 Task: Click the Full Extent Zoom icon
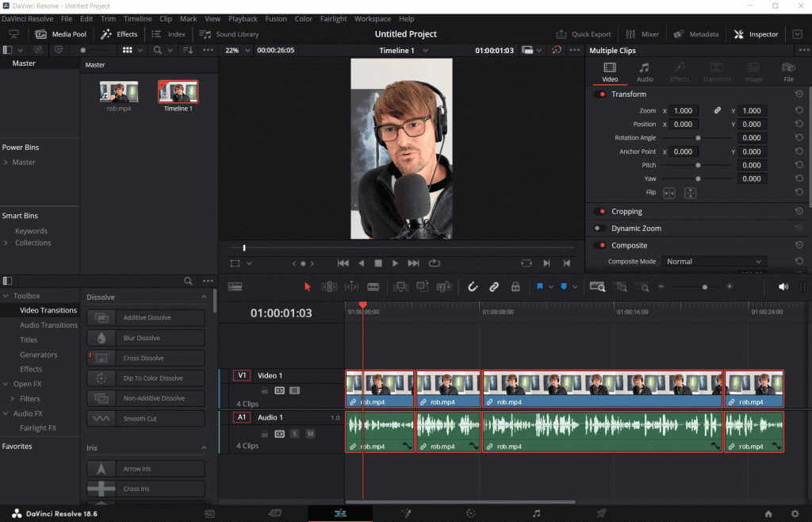[597, 286]
